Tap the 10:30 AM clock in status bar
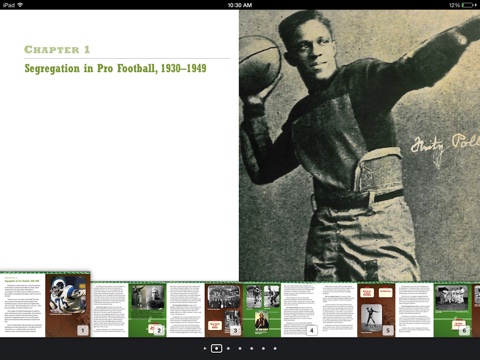 [x=240, y=5]
